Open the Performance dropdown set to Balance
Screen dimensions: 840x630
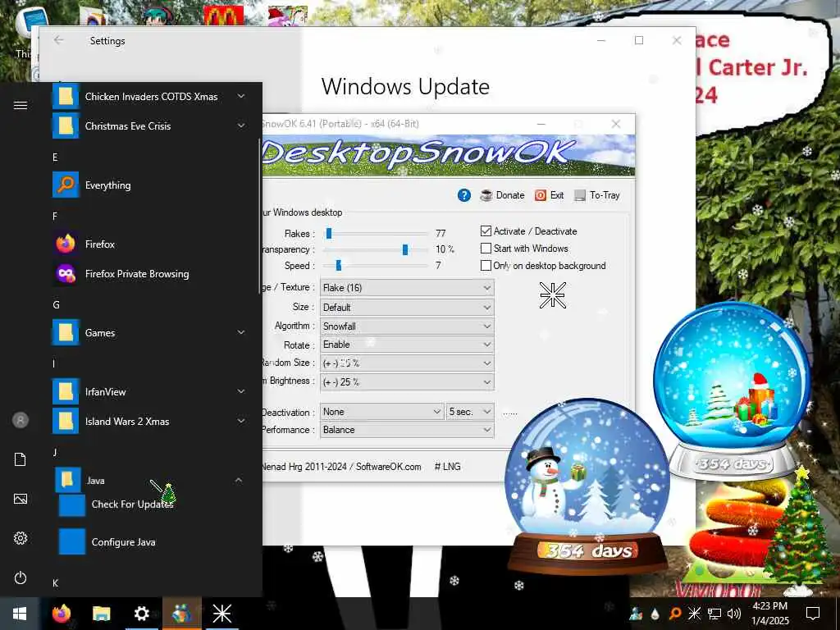(x=407, y=430)
